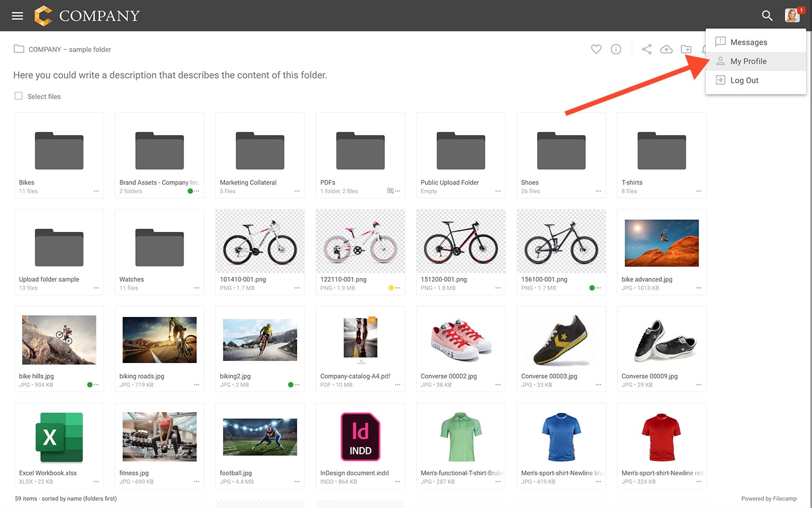
Task: Click the 'Converse 00002.jpg' file name
Action: click(x=449, y=376)
